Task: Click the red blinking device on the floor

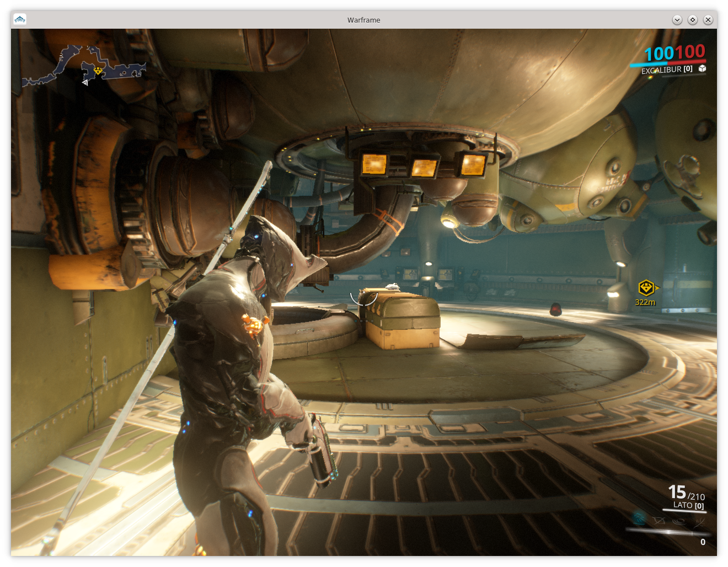Action: (x=555, y=309)
